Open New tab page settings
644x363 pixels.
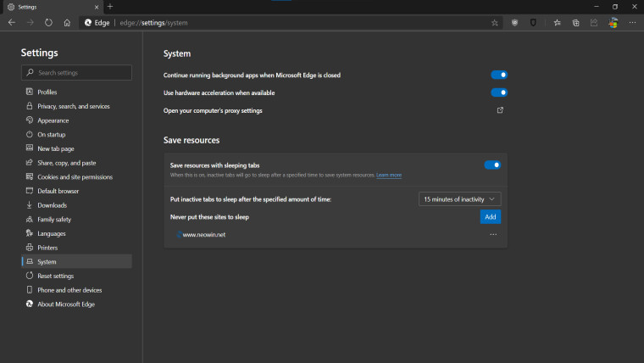(x=76, y=148)
